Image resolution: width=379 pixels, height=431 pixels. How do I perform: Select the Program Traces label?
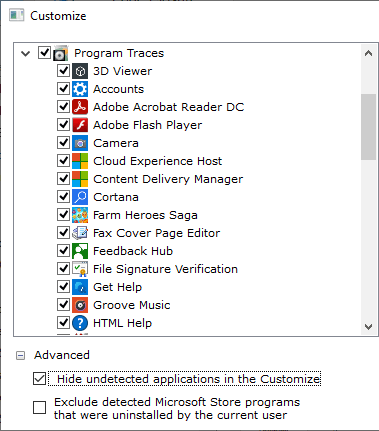coord(119,53)
